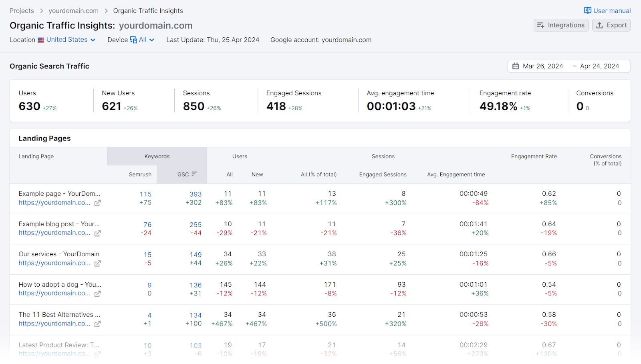Open Example page via its external link icon
The width and height of the screenshot is (641, 364).
97,203
